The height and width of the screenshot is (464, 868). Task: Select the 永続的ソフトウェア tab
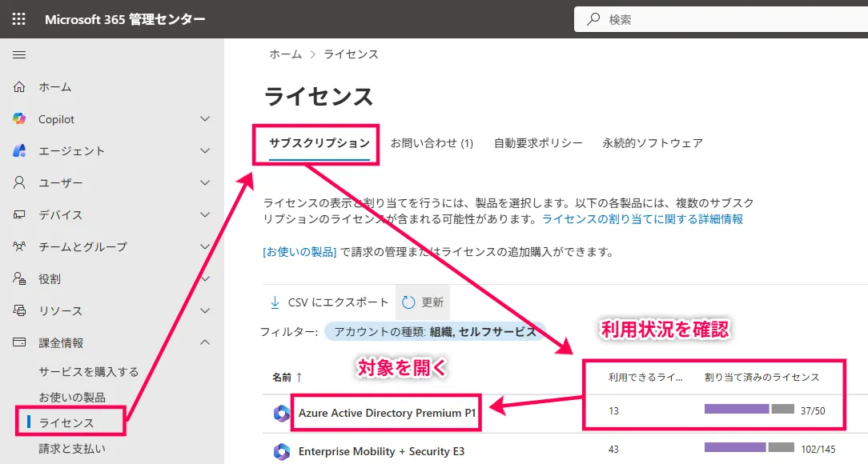653,143
